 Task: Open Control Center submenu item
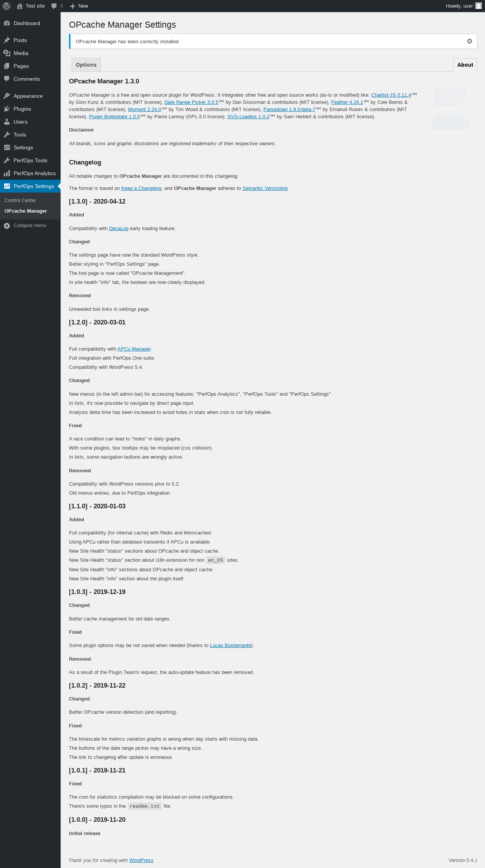pos(20,200)
